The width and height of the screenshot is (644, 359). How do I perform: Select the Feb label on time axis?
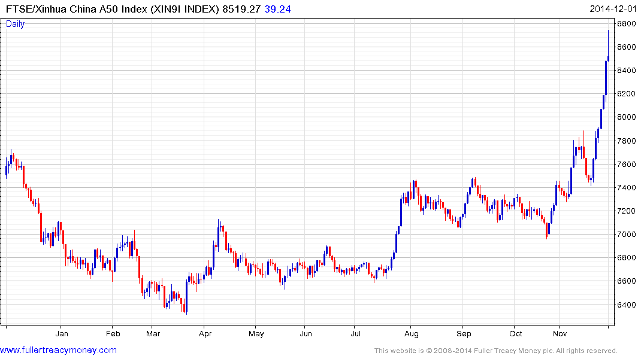[x=113, y=333]
